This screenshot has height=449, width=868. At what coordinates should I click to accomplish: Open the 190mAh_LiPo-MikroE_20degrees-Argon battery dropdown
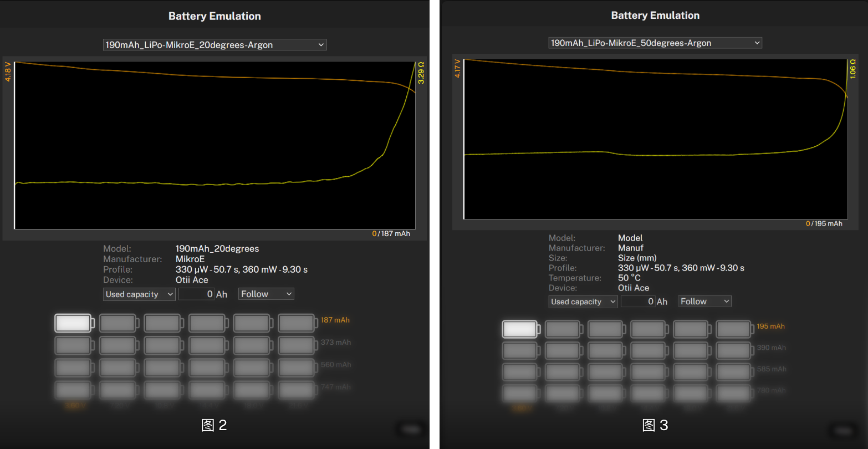pos(215,45)
